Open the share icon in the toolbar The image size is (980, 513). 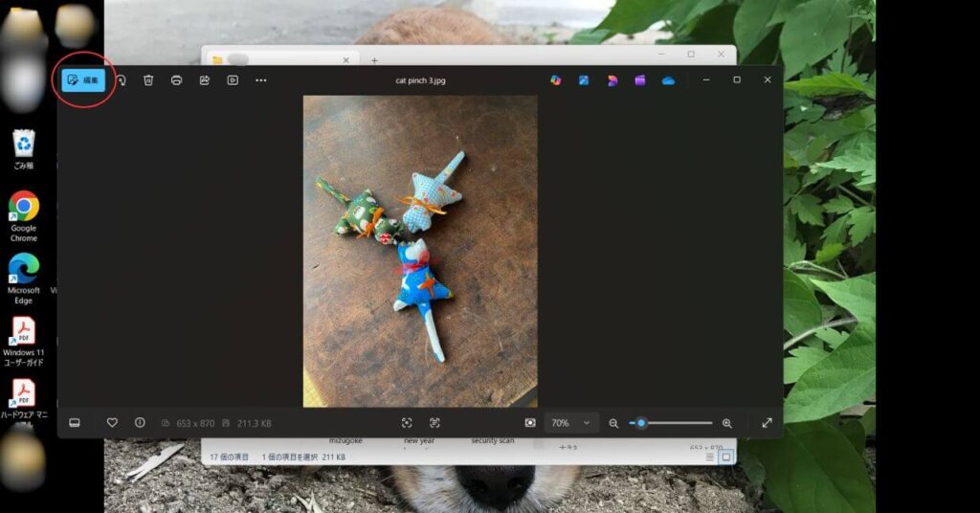click(204, 80)
